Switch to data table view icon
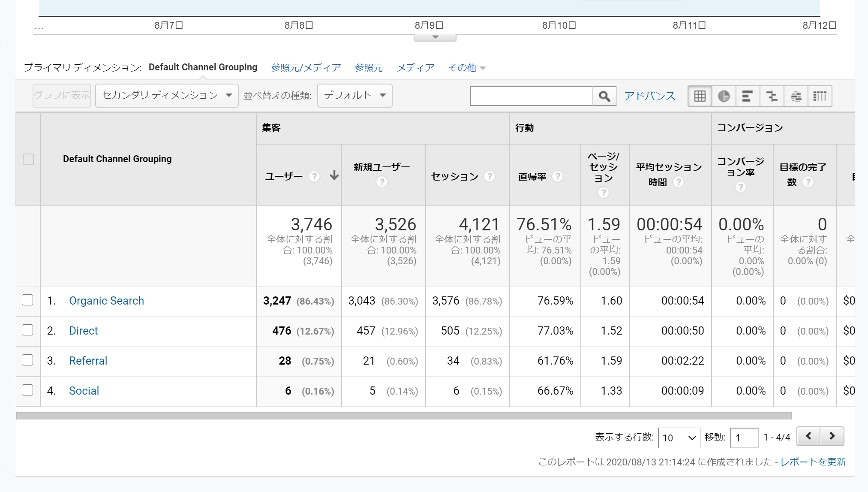This screenshot has height=492, width=868. 700,96
